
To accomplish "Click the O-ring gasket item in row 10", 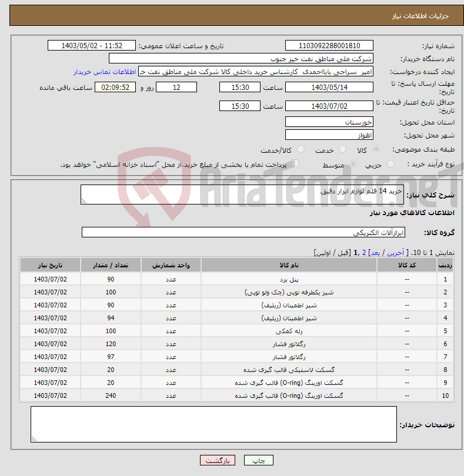I will (x=289, y=395).
